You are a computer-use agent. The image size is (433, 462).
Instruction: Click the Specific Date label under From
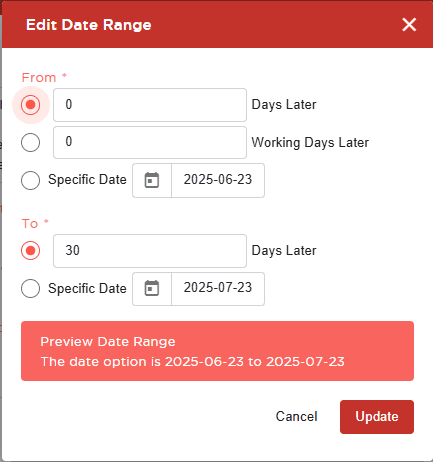tap(87, 180)
